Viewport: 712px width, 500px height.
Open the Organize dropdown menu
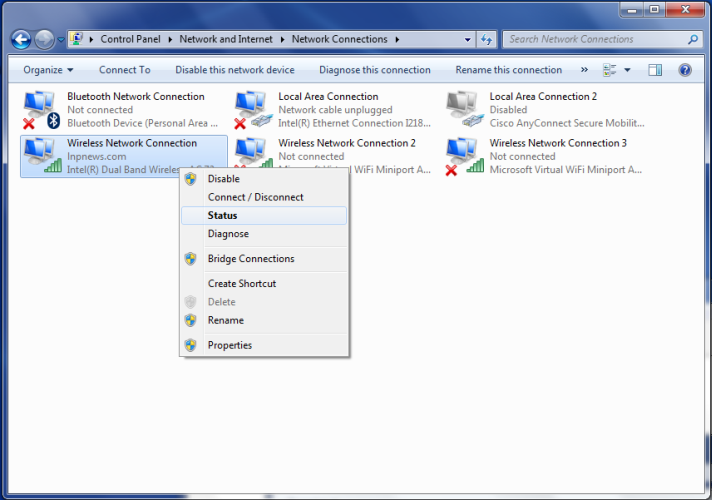click(x=48, y=70)
